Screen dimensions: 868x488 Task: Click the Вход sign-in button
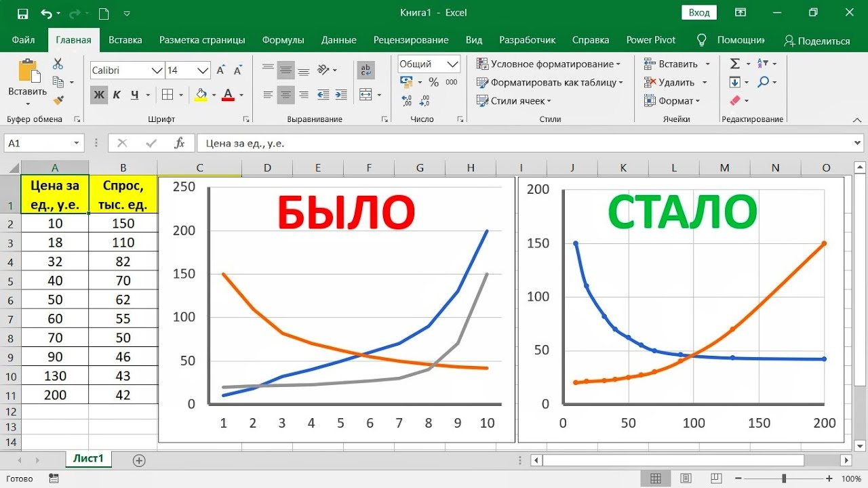point(699,12)
